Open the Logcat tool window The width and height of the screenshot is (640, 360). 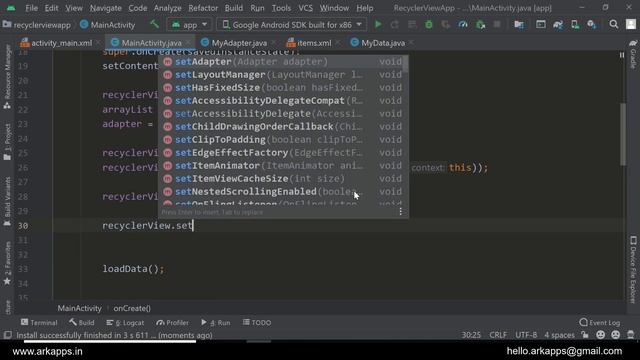pyautogui.click(x=125, y=322)
